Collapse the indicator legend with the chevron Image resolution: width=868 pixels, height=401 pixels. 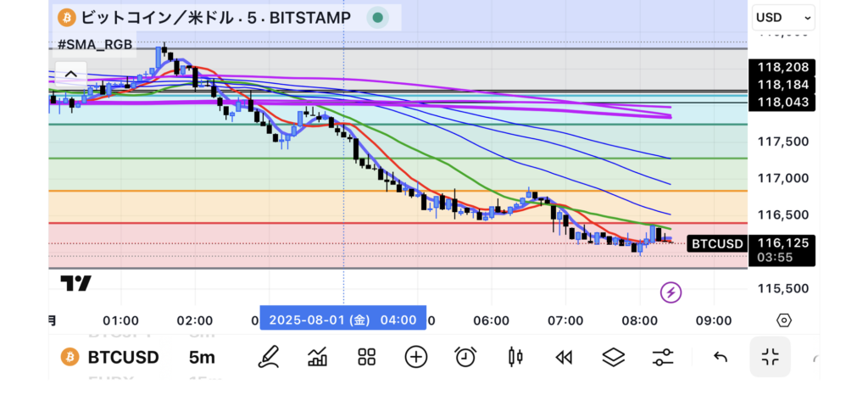(x=71, y=74)
